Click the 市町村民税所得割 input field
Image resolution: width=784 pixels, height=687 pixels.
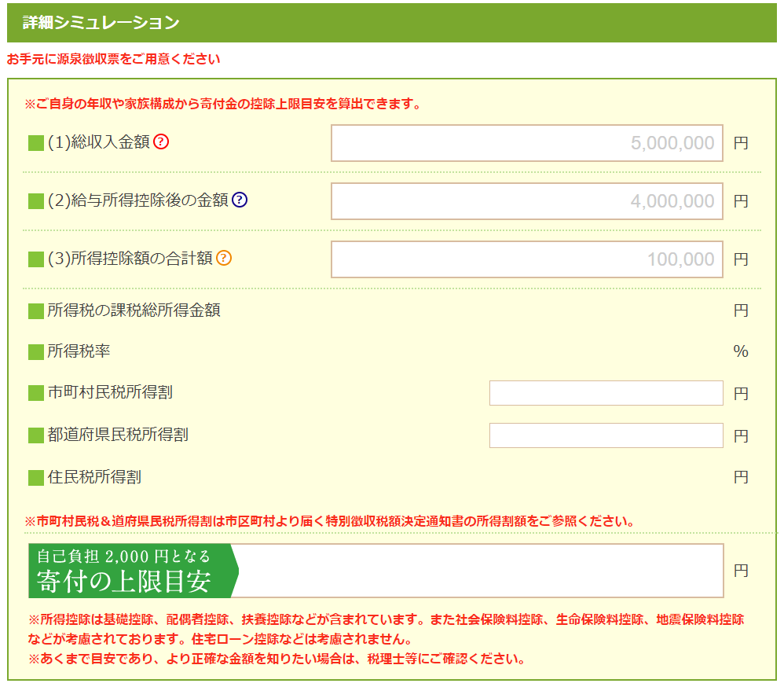pos(606,393)
